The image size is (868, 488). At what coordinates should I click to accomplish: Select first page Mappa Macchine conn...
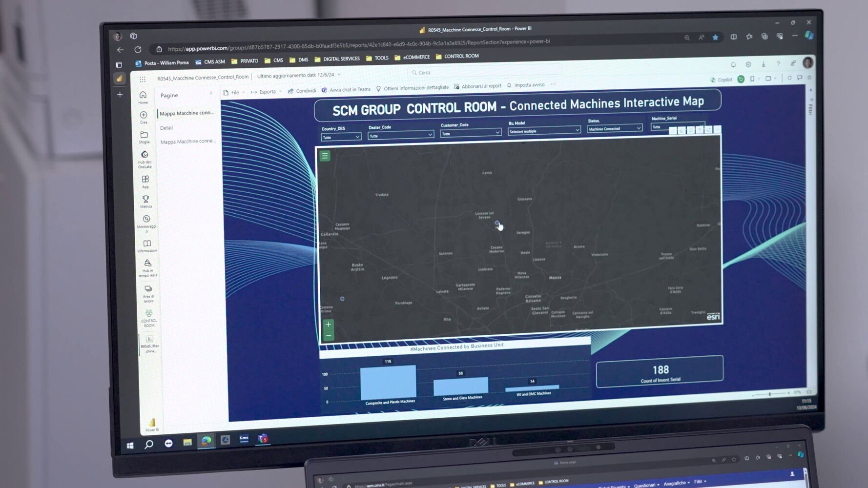coord(186,113)
